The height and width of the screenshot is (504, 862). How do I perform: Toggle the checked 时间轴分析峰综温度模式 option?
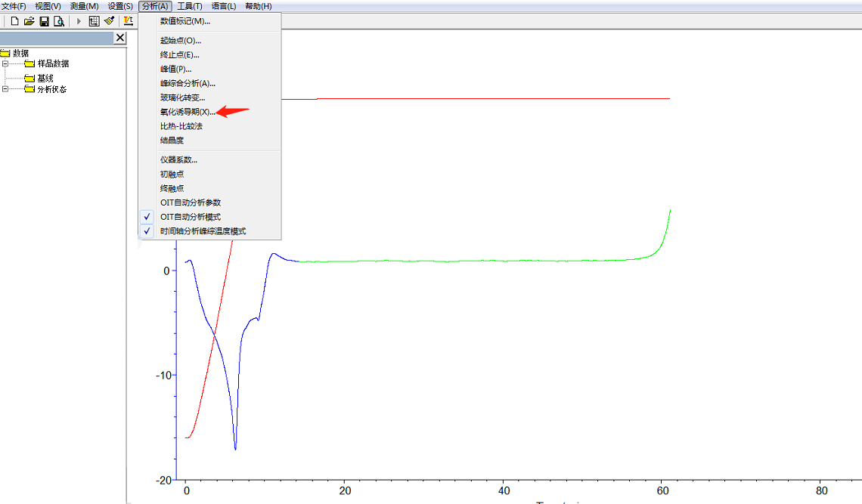pos(203,231)
